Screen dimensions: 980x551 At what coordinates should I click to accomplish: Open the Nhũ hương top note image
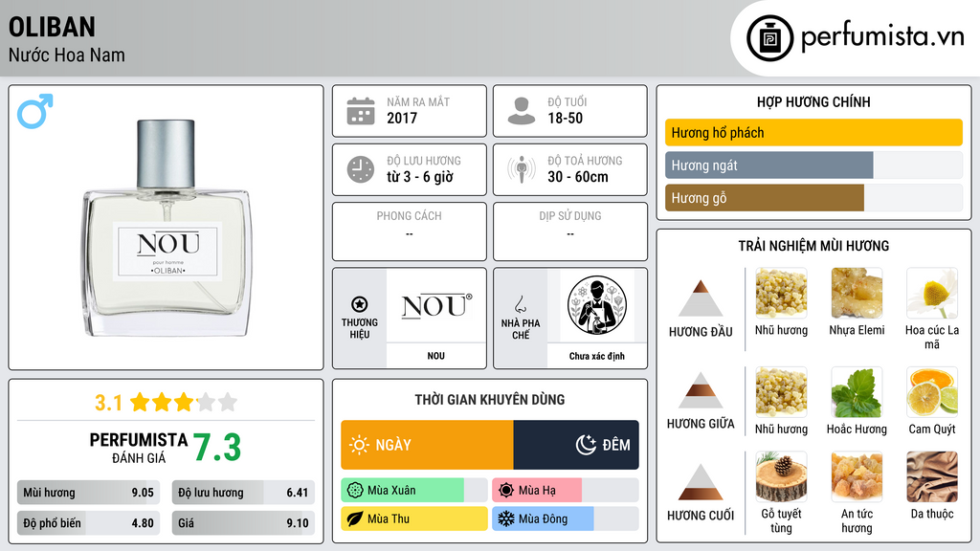point(781,294)
